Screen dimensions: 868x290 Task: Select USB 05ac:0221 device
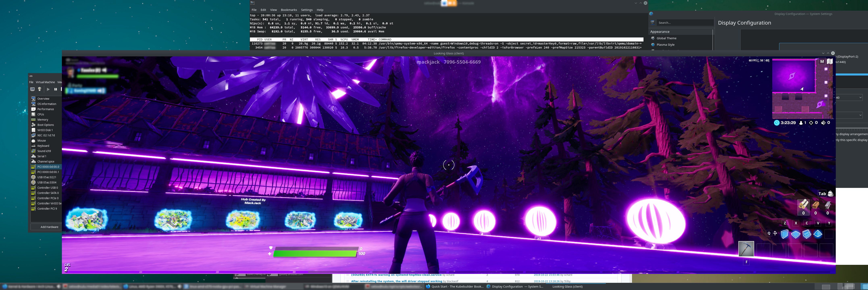point(46,177)
